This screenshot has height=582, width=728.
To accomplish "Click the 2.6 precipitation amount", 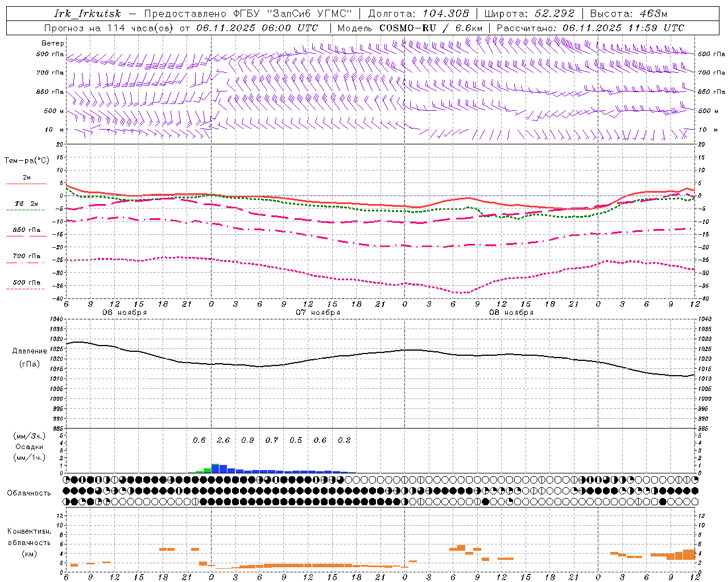I will click(x=224, y=440).
